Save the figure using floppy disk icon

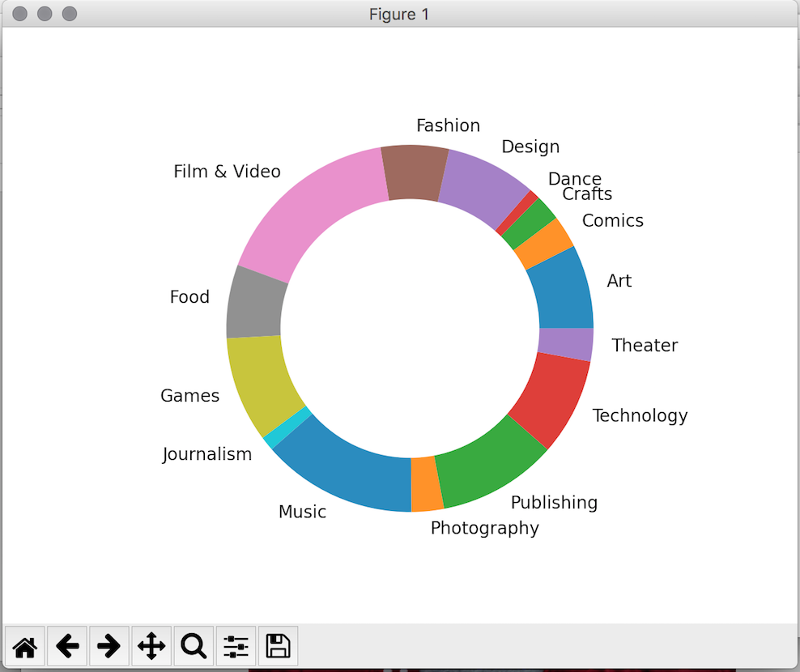click(x=278, y=646)
